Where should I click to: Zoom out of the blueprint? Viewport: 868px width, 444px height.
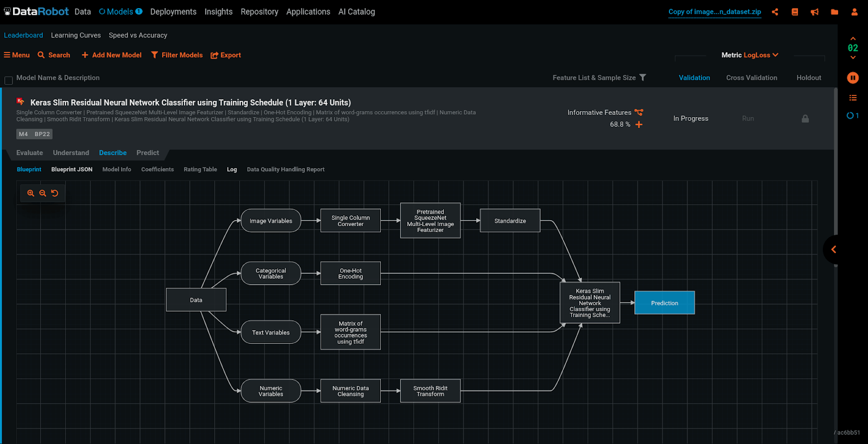pos(43,193)
